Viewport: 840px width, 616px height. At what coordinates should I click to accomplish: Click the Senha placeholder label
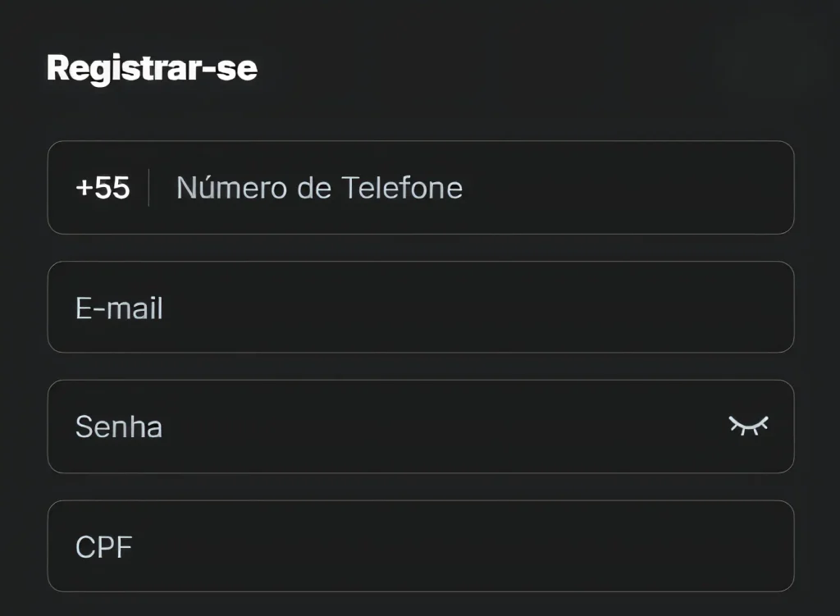pyautogui.click(x=119, y=427)
